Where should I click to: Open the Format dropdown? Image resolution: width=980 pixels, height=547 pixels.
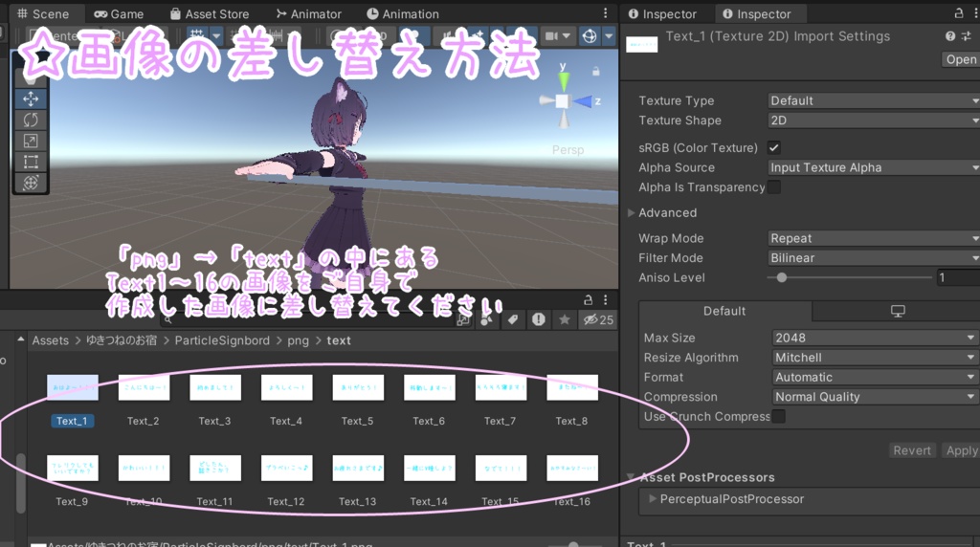point(875,377)
